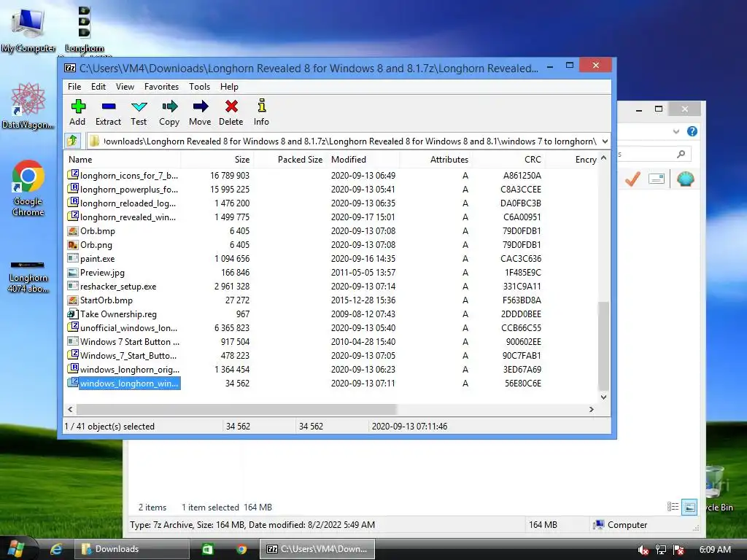Select unofficial_windows_lon archive icon

click(x=73, y=327)
